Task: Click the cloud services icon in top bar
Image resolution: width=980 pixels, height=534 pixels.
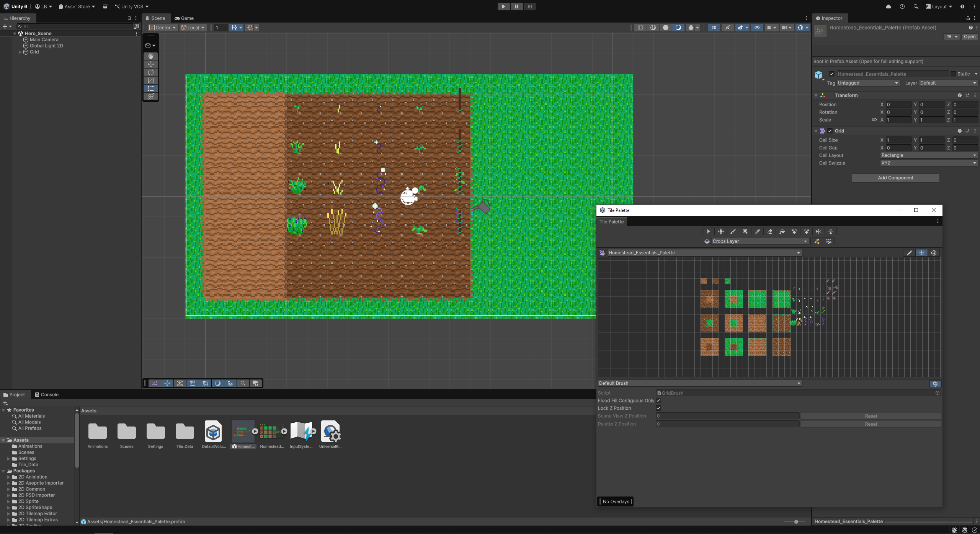Action: click(x=889, y=7)
